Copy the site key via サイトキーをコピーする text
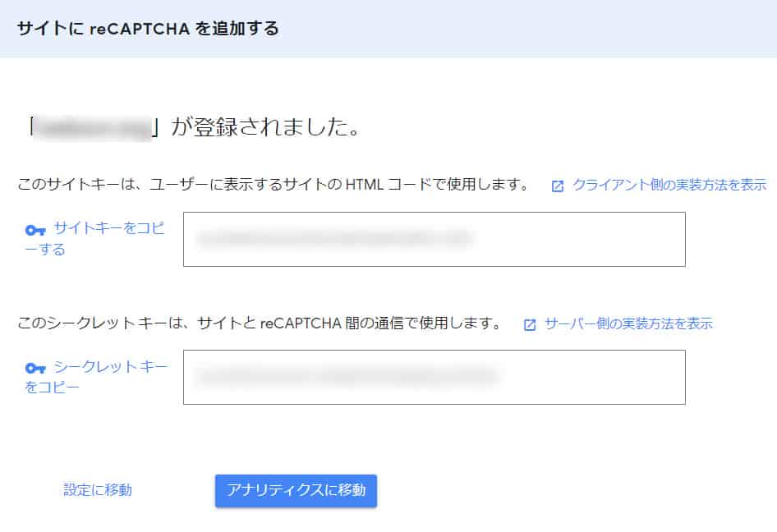777x532 pixels. click(108, 229)
